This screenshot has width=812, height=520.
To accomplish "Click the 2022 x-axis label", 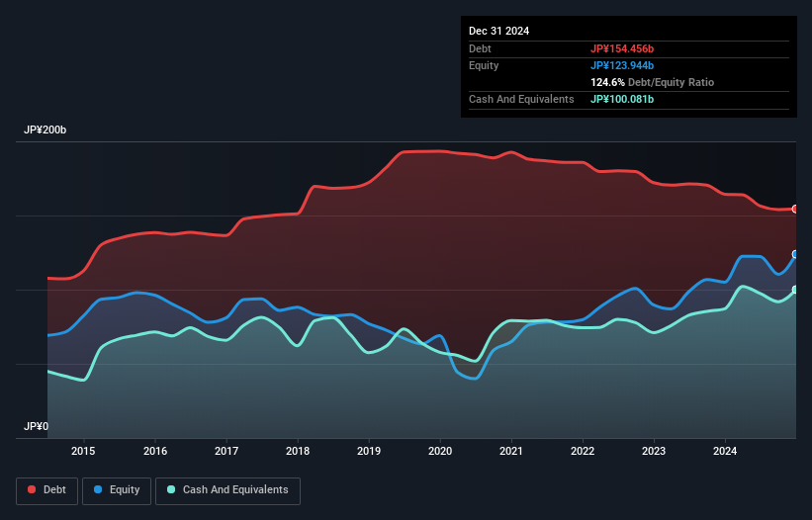I will pos(583,451).
